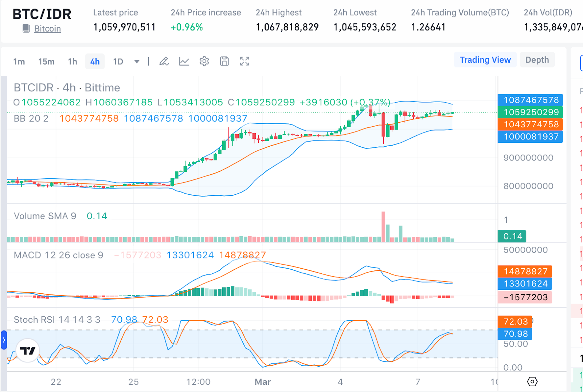Click the Volume SMA 9 legend
The width and height of the screenshot is (583, 392).
[45, 216]
